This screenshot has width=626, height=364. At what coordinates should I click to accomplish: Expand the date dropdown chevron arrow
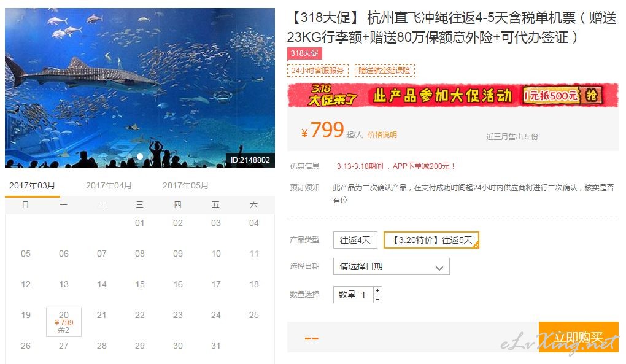(439, 268)
